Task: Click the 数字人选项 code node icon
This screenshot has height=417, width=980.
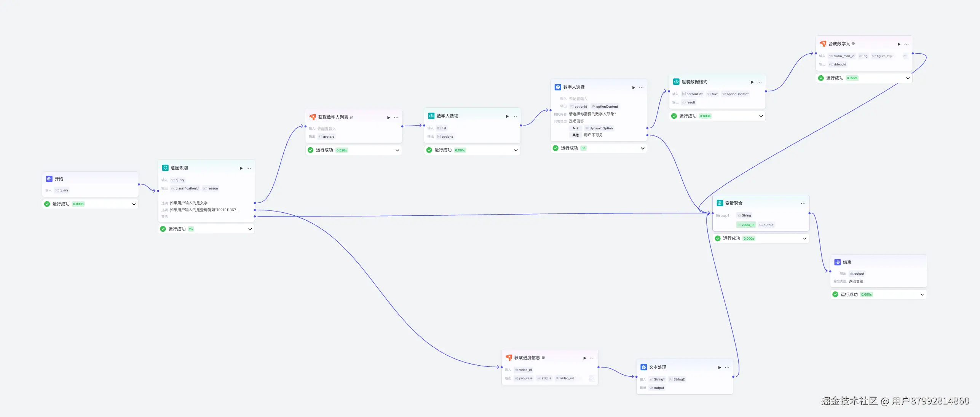Action: 431,116
